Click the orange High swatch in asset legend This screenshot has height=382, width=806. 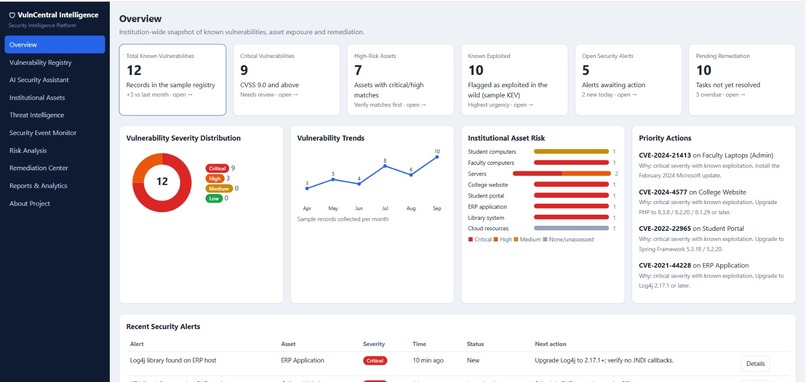click(x=496, y=240)
